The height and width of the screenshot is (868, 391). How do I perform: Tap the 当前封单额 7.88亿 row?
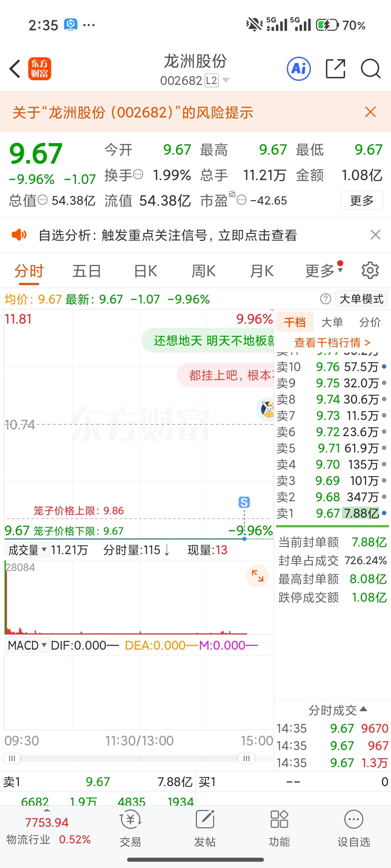tap(332, 542)
